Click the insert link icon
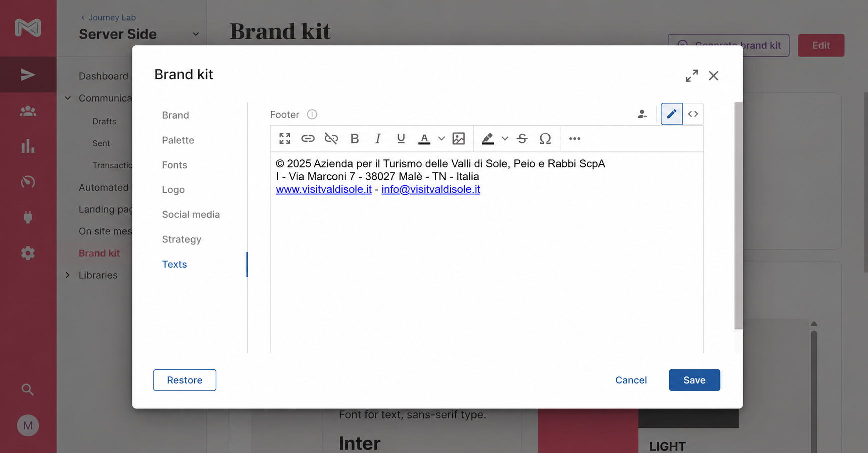The width and height of the screenshot is (868, 453). click(308, 139)
